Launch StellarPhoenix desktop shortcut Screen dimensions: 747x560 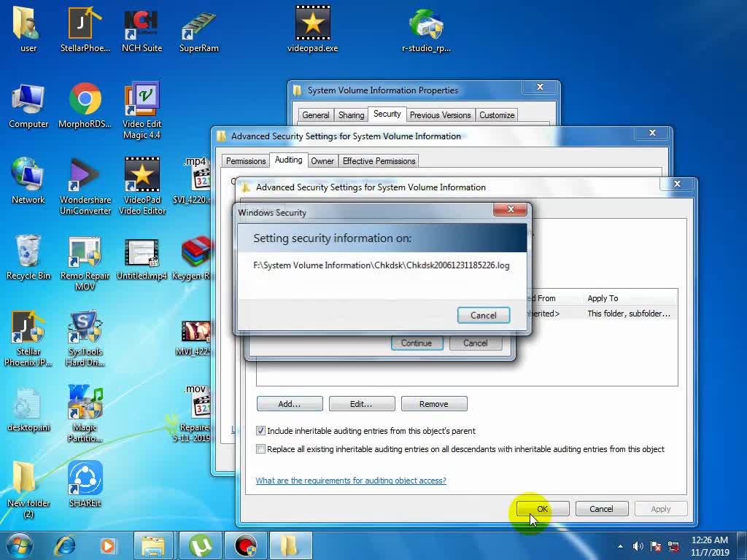[85, 28]
